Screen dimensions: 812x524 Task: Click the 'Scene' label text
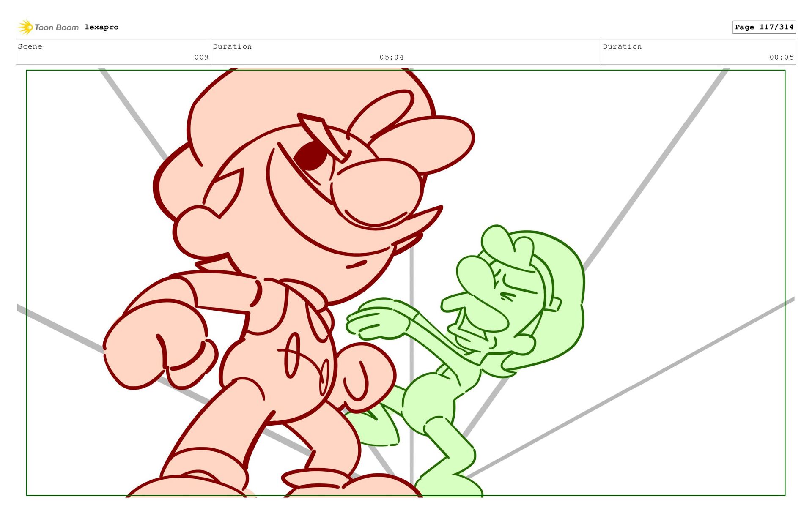(30, 46)
